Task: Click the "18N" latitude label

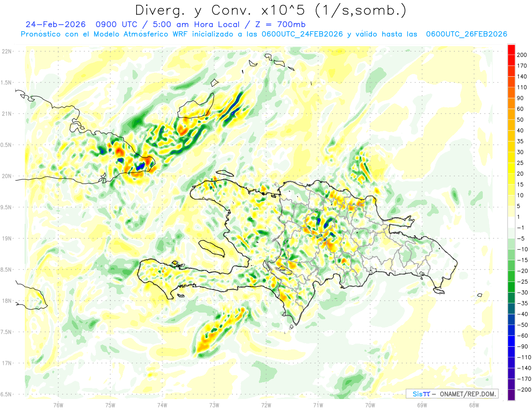Action: pyautogui.click(x=7, y=301)
